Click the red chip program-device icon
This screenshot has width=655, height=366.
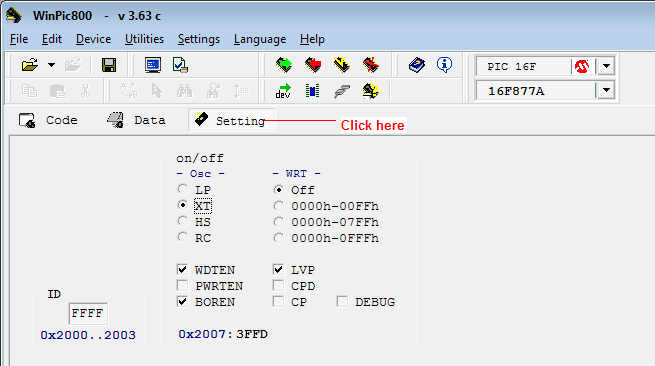(x=313, y=65)
